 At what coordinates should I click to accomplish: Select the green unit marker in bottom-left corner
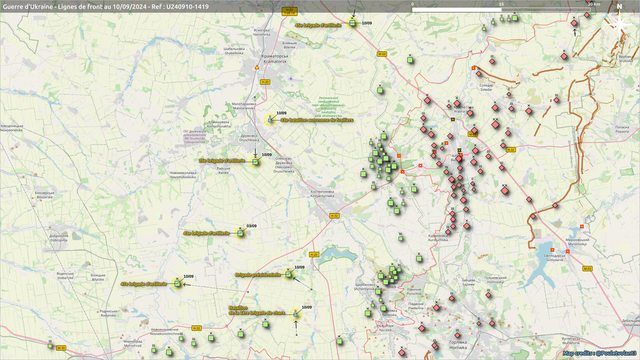(50, 346)
